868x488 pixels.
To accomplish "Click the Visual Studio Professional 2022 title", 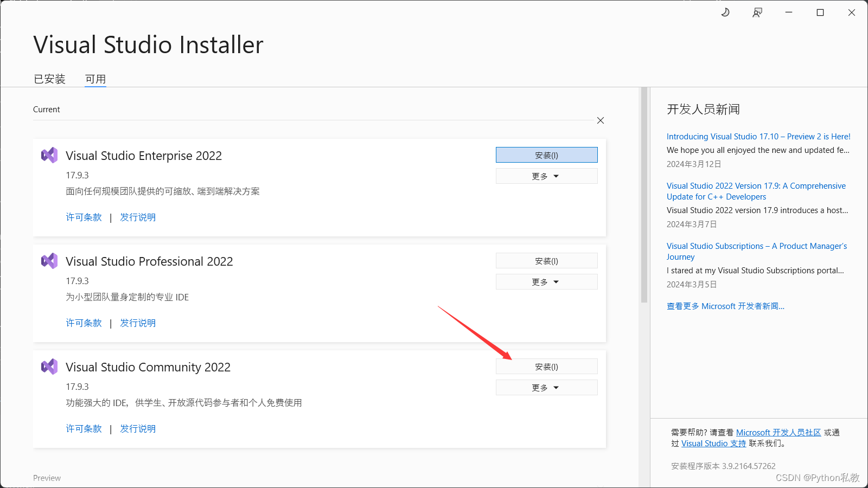I will tap(149, 261).
